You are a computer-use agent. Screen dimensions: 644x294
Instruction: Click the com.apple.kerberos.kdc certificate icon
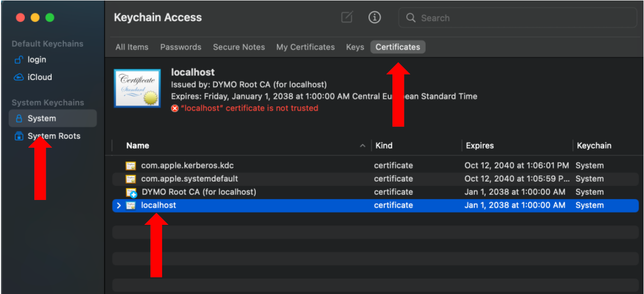tap(131, 166)
